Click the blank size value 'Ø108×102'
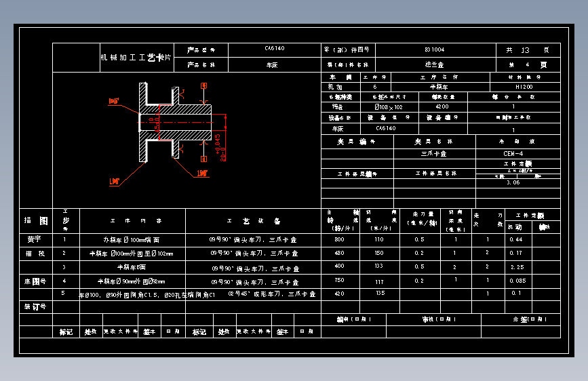This screenshot has width=588, height=381. point(389,107)
